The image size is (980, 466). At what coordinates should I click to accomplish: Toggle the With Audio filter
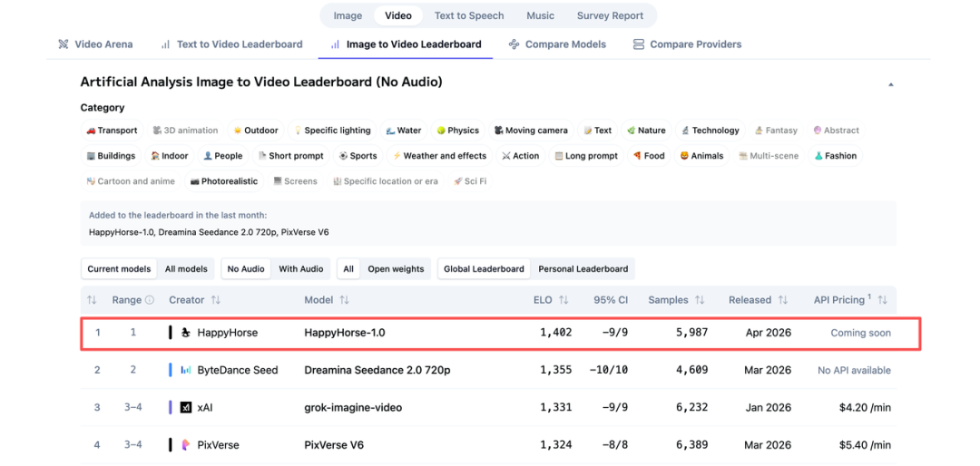point(300,269)
